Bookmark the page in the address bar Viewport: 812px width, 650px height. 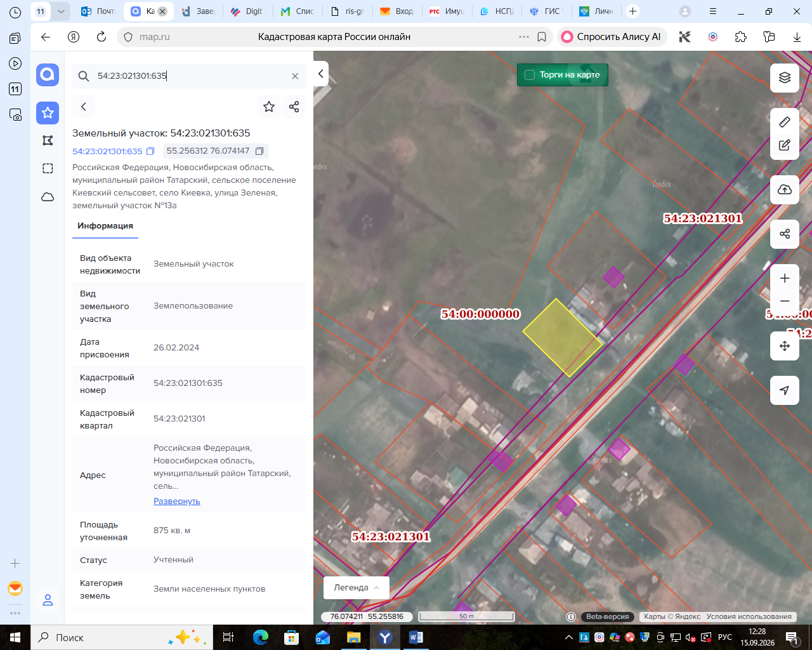(542, 37)
